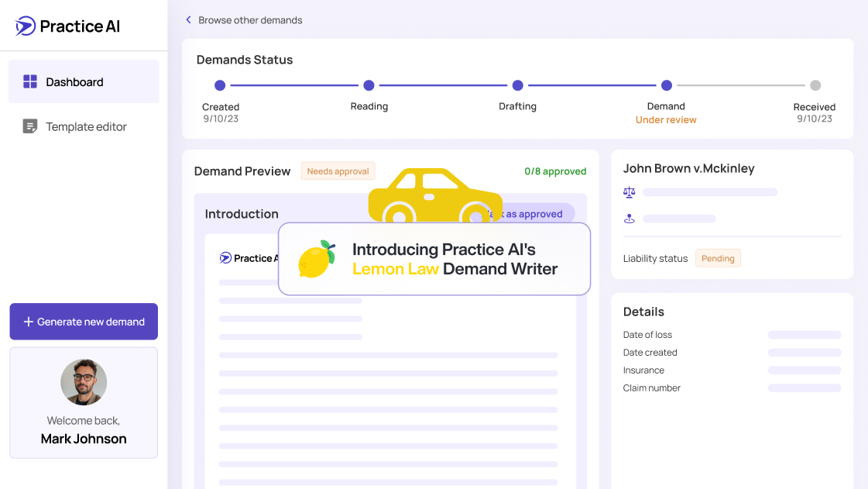Screen dimensions: 868x489
Task: Click the Date created label
Action: 650,352
